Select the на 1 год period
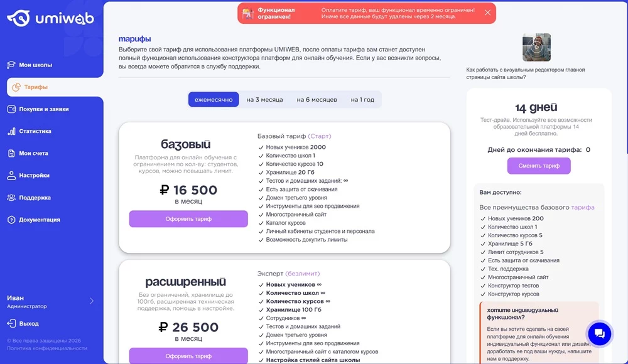The image size is (628, 364). 362,100
